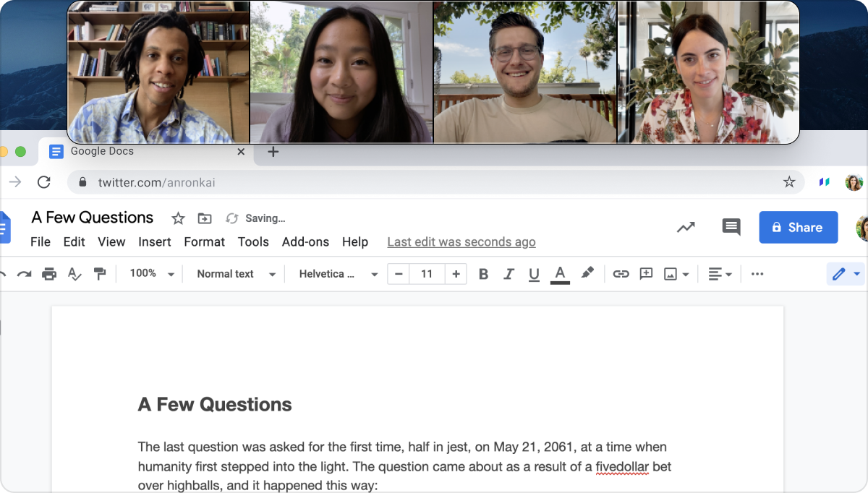This screenshot has width=868, height=493.
Task: Click the address bar twitter.com/anronkai
Action: point(435,182)
